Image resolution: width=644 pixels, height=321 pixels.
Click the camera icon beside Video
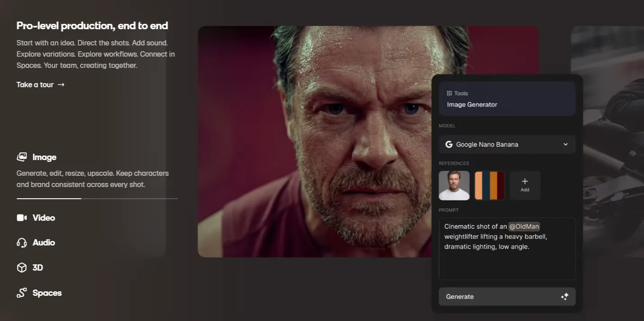click(x=22, y=218)
